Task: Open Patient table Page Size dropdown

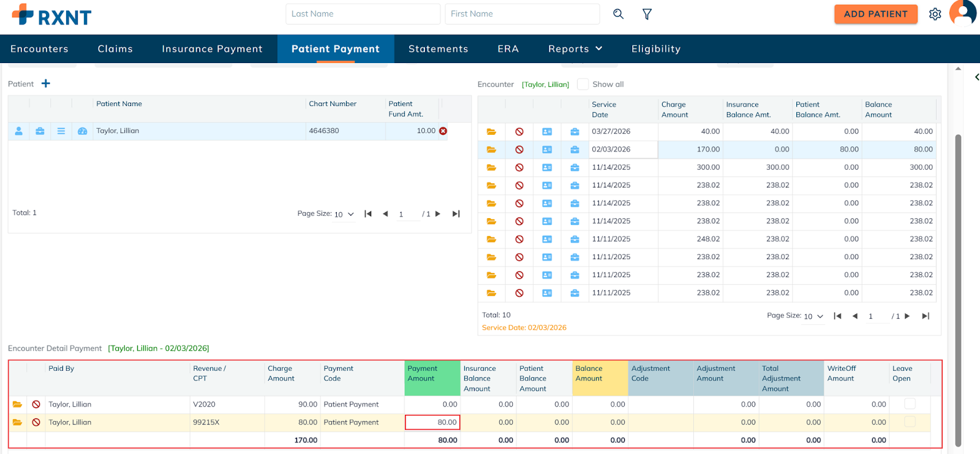Action: coord(344,214)
